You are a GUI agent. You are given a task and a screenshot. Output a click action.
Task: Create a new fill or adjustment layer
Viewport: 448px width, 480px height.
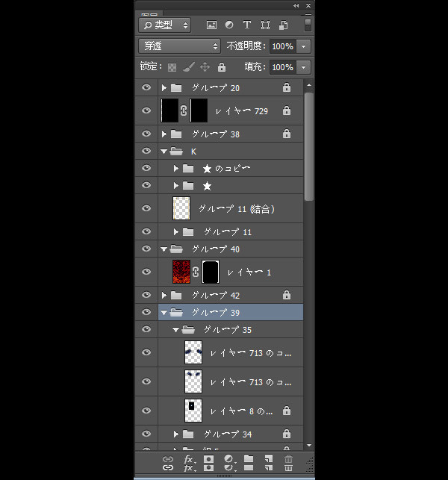pyautogui.click(x=229, y=459)
